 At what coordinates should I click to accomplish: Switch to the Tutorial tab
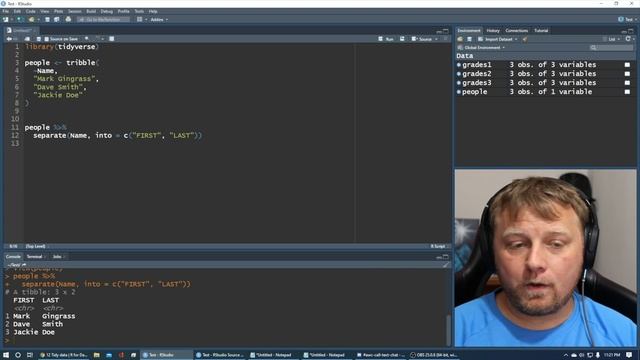[541, 31]
